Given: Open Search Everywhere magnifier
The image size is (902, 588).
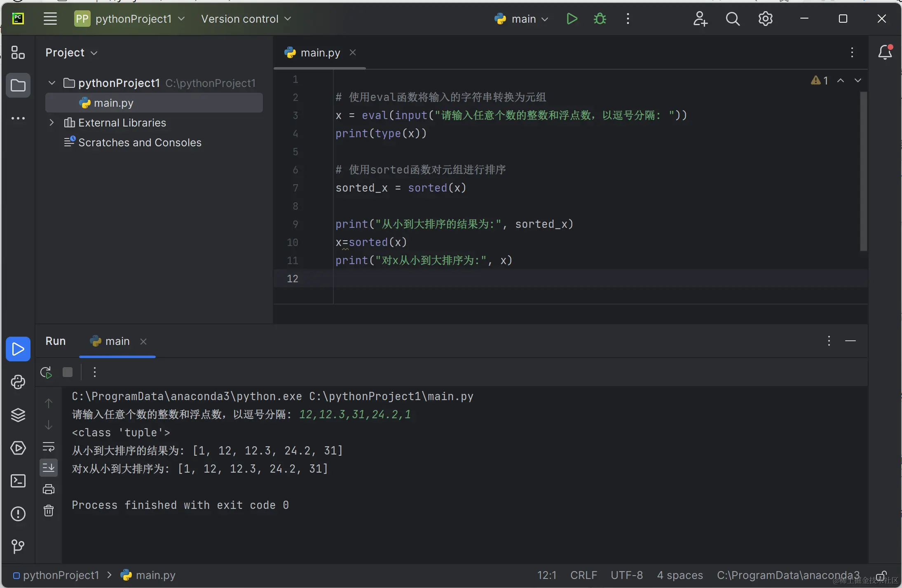Looking at the screenshot, I should coord(732,19).
